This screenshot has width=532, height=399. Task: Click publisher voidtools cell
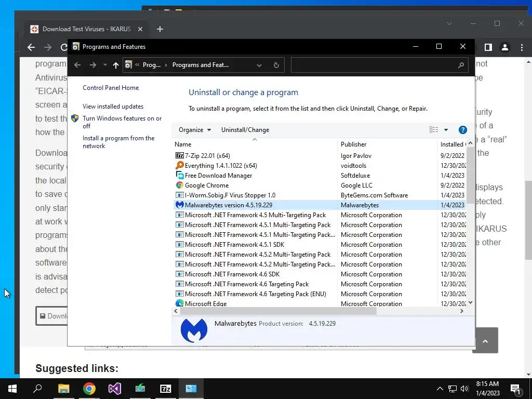353,166
